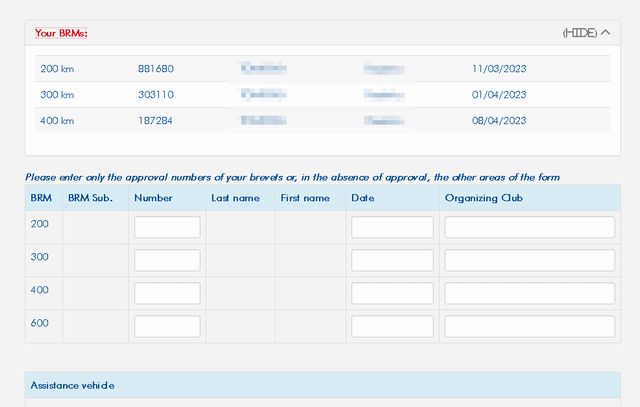
Task: Focus the Number field for BRM 400
Action: (167, 293)
